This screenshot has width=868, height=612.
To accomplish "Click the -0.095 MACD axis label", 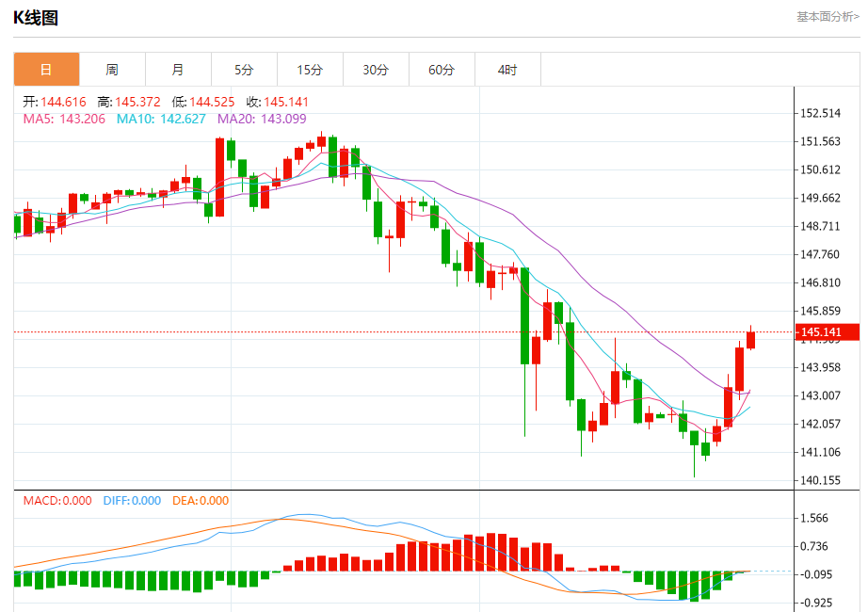I will pyautogui.click(x=816, y=575).
